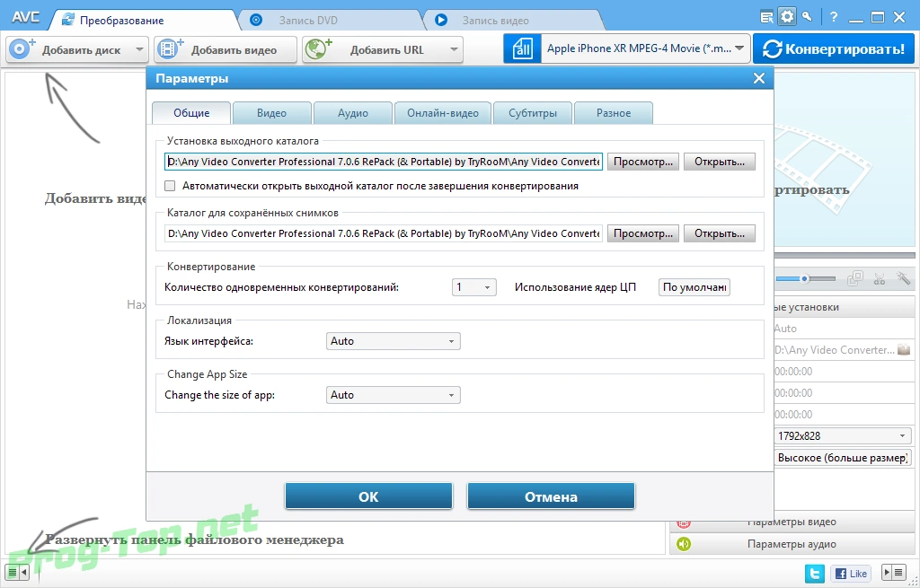Click the preview progress bar
920x588 pixels.
(x=845, y=255)
